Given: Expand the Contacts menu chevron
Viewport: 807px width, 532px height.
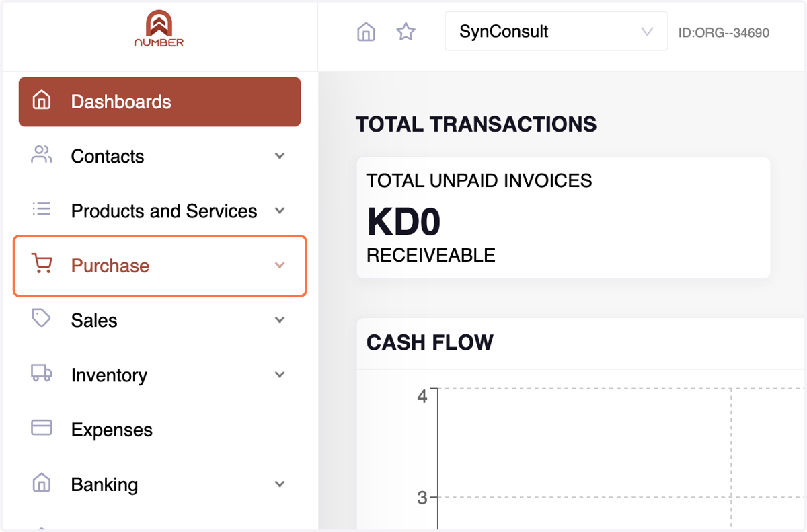Looking at the screenshot, I should (x=280, y=156).
